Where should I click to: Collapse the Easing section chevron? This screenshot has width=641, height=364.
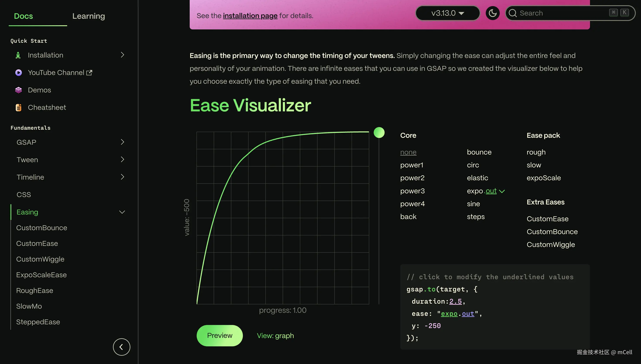coord(122,212)
